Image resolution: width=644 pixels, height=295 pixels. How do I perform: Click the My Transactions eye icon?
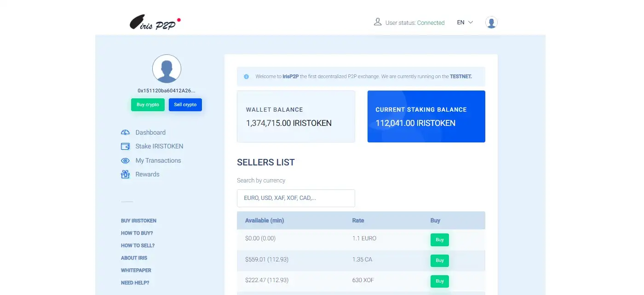pyautogui.click(x=125, y=161)
